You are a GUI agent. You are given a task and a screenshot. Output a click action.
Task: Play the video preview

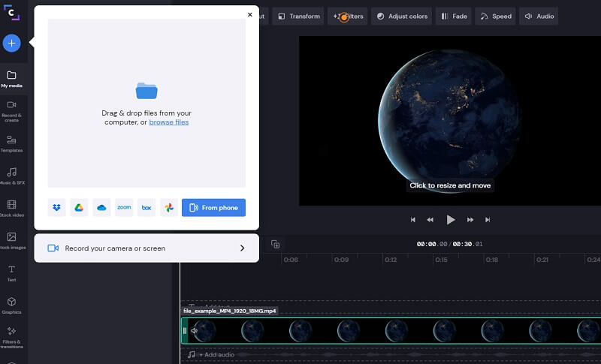pyautogui.click(x=451, y=220)
